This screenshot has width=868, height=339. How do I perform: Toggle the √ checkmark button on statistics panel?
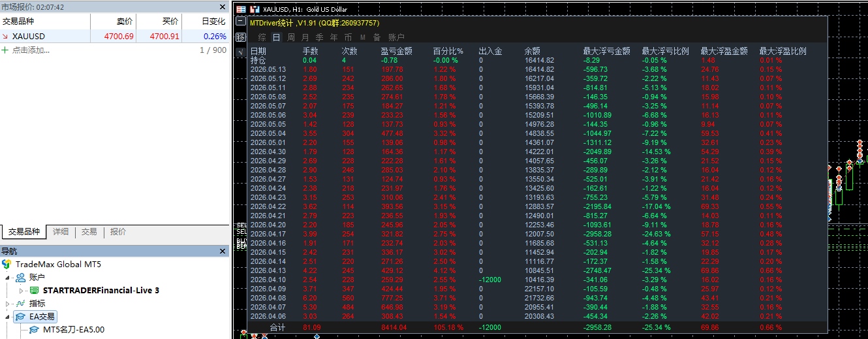[241, 51]
